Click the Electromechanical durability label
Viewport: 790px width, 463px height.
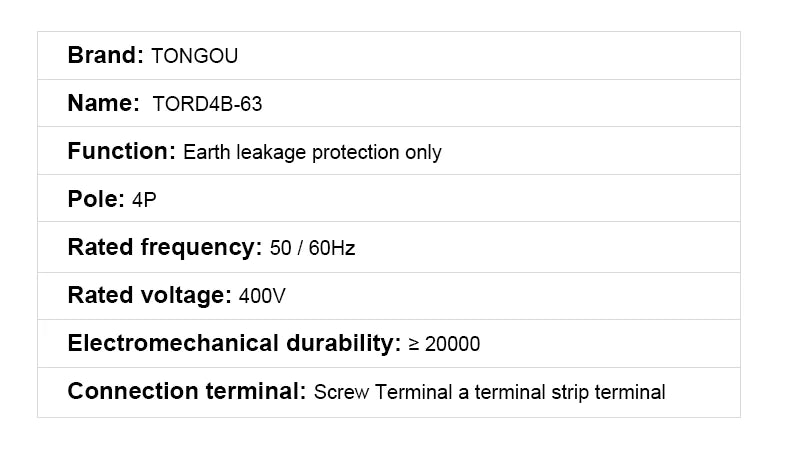pyautogui.click(x=234, y=344)
